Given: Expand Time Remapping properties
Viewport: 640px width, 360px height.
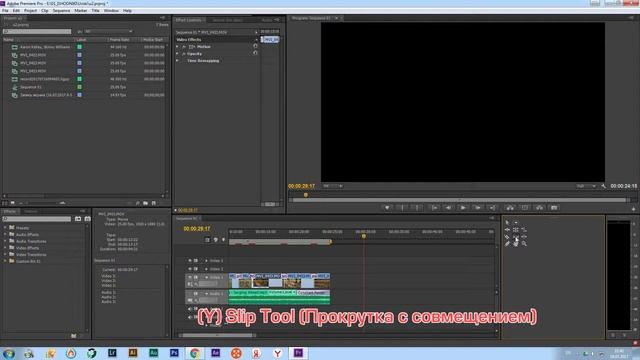Looking at the screenshot, I should (177, 60).
